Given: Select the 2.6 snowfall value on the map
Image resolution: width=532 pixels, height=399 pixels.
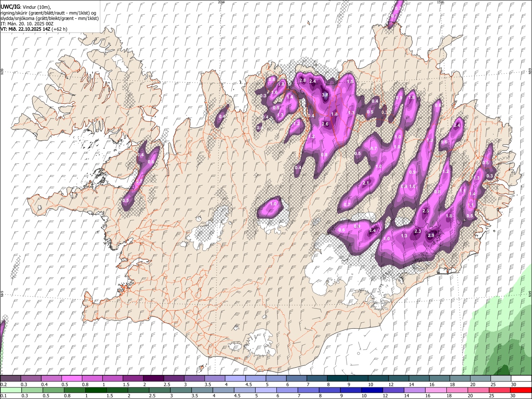Looking at the screenshot, I should tap(325, 124).
